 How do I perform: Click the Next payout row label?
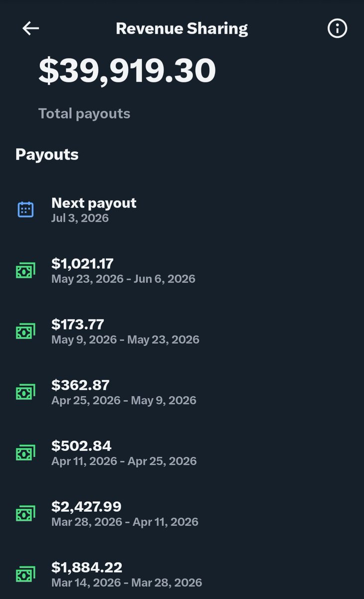(94, 203)
